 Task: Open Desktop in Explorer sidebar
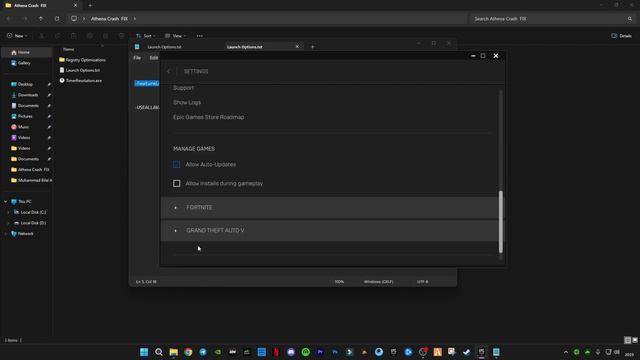tap(25, 84)
